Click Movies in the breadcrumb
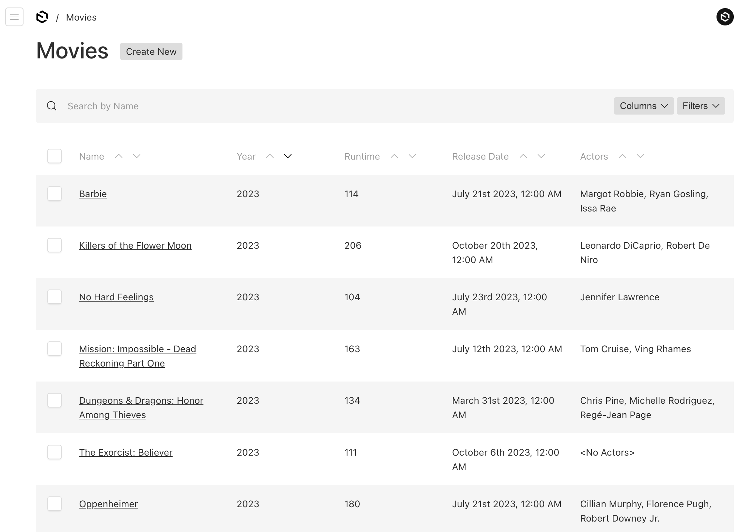This screenshot has width=756, height=532. (81, 17)
